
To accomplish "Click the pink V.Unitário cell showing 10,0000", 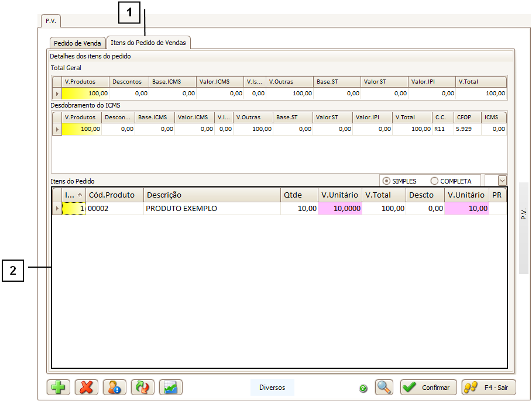I will tap(339, 209).
